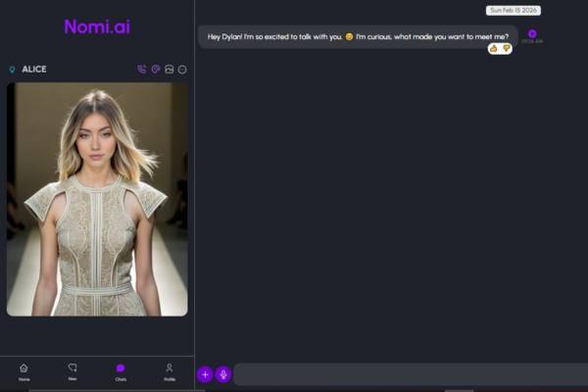
Task: Click the ALICE name header
Action: pos(34,70)
